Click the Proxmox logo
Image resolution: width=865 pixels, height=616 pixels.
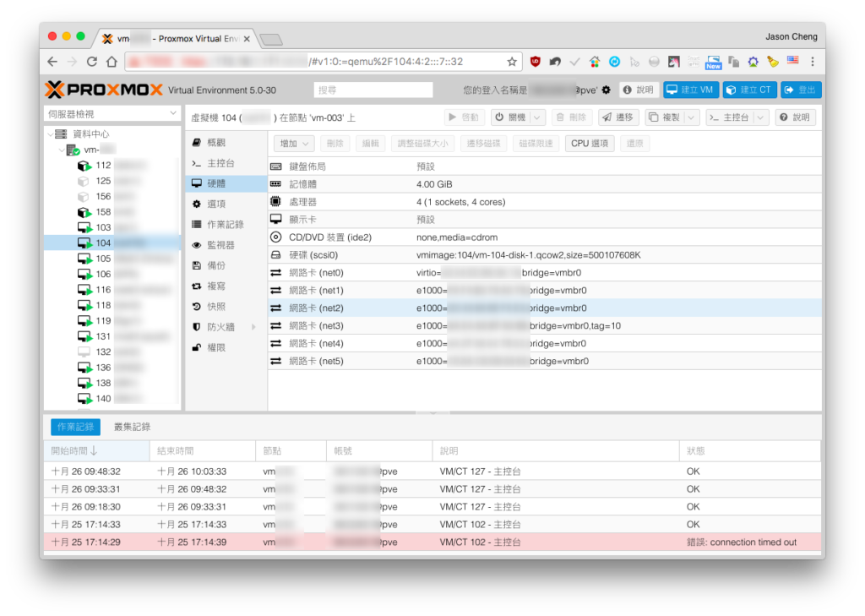(x=104, y=90)
